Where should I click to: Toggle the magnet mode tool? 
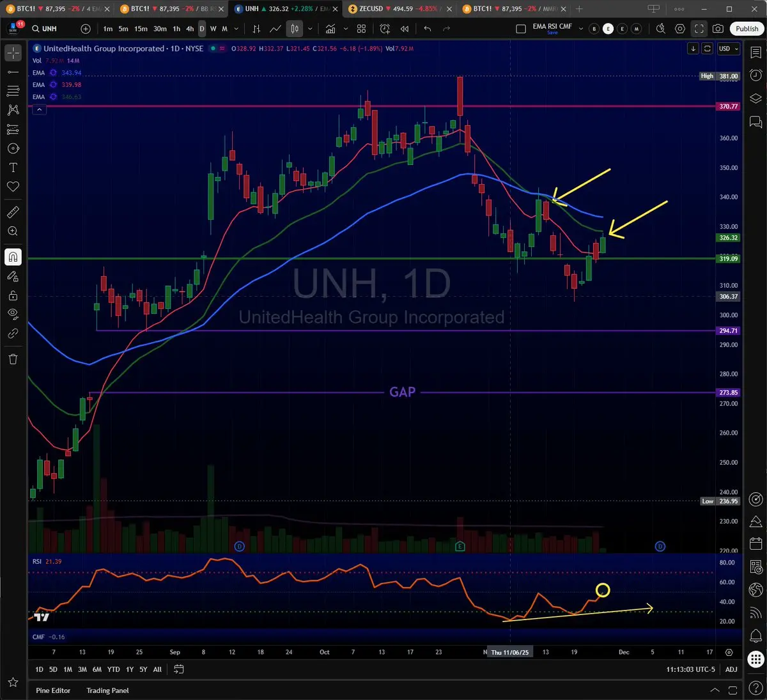click(x=13, y=257)
